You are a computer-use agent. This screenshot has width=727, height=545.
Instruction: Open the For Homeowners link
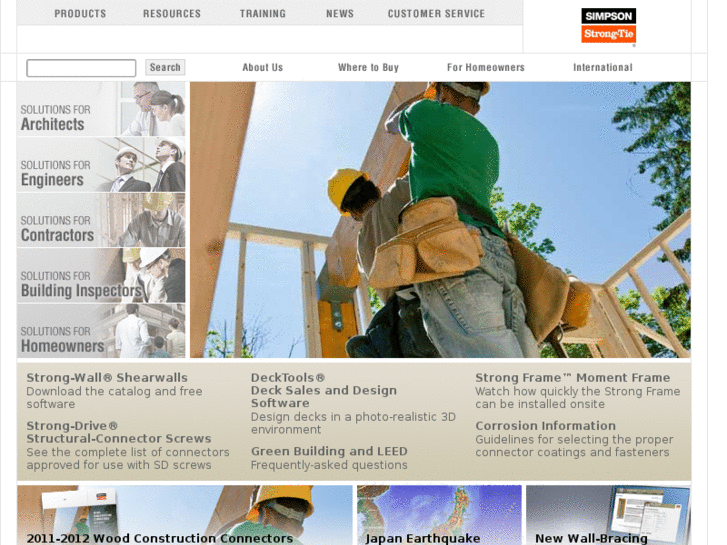pyautogui.click(x=485, y=67)
